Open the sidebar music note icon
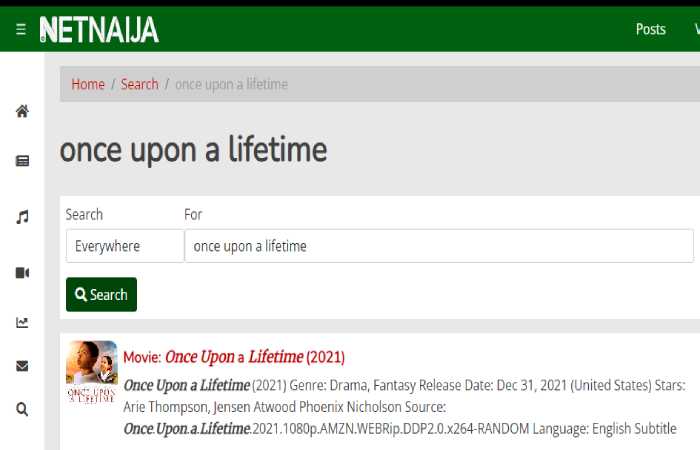700x450 pixels. [x=22, y=217]
